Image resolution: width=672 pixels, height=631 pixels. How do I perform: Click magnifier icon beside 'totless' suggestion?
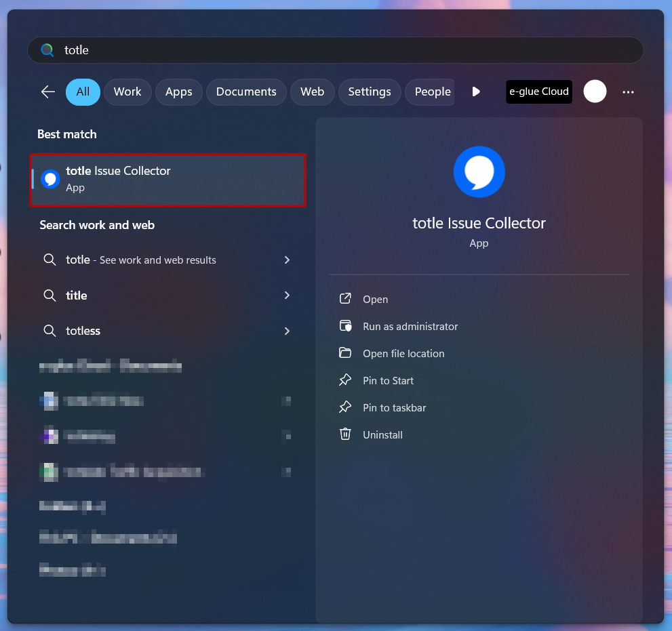50,331
